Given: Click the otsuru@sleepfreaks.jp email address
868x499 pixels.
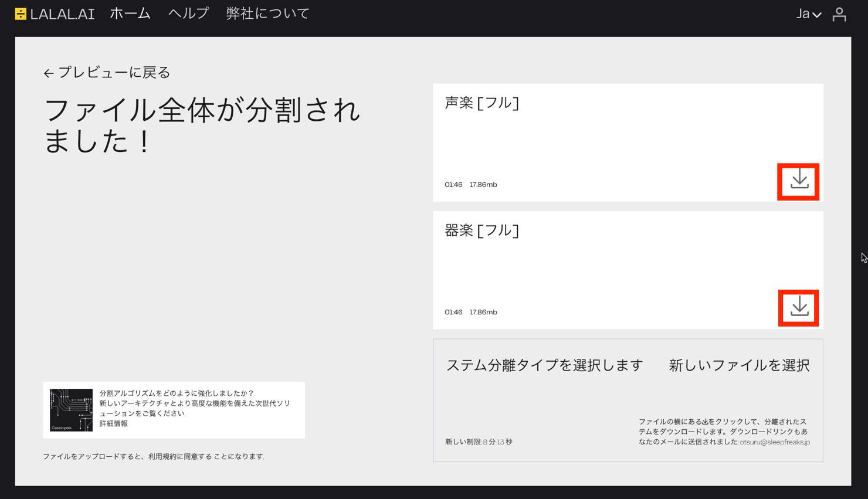Looking at the screenshot, I should pyautogui.click(x=775, y=442).
